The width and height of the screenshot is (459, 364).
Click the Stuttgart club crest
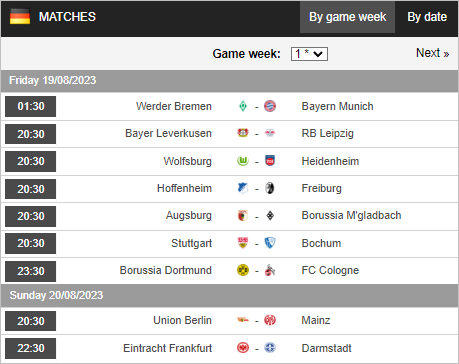pyautogui.click(x=243, y=243)
